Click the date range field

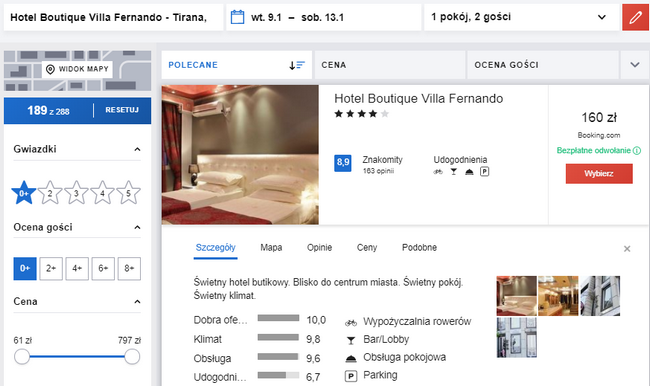pyautogui.click(x=324, y=17)
